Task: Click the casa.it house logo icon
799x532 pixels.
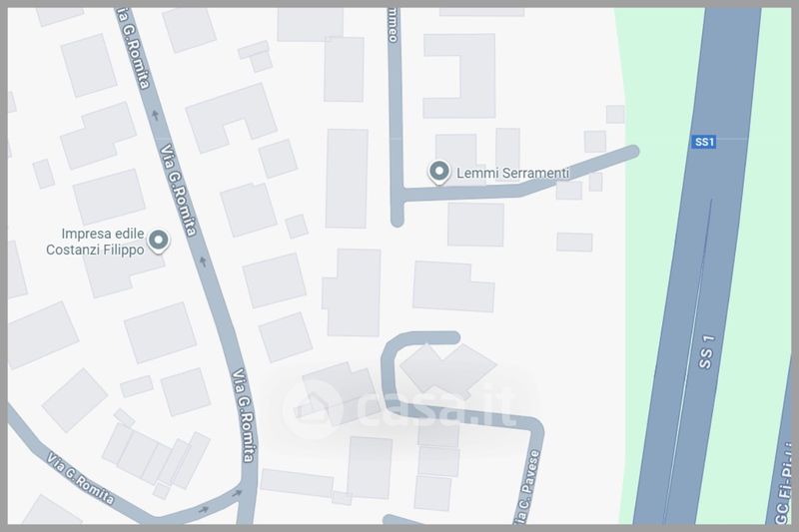Action: [x=309, y=409]
